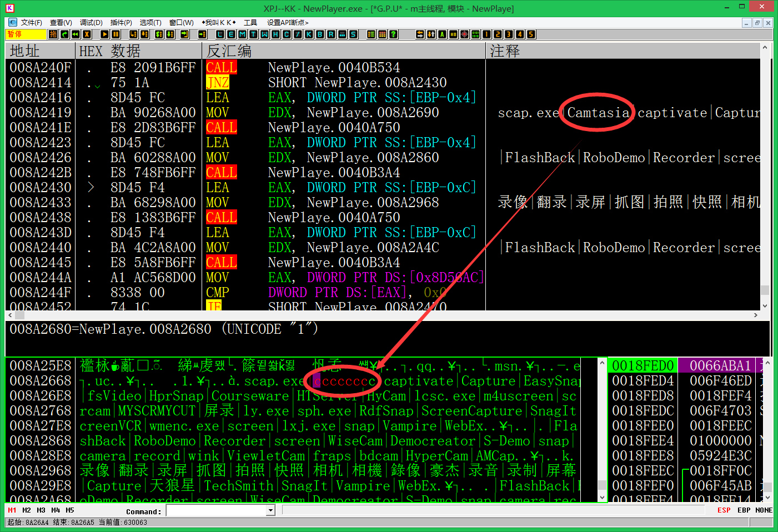This screenshot has height=532, width=778.
Task: Click the HEX 数据 column header
Action: 139,51
